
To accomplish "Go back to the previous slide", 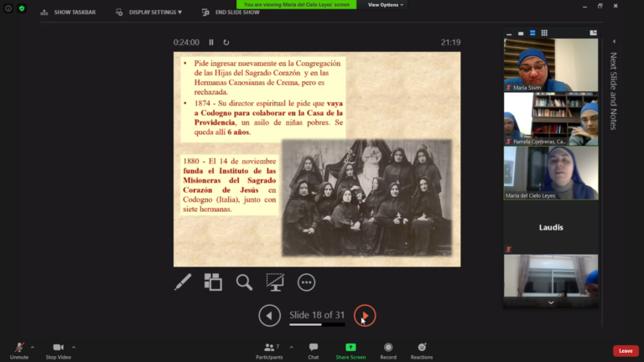I will (269, 315).
